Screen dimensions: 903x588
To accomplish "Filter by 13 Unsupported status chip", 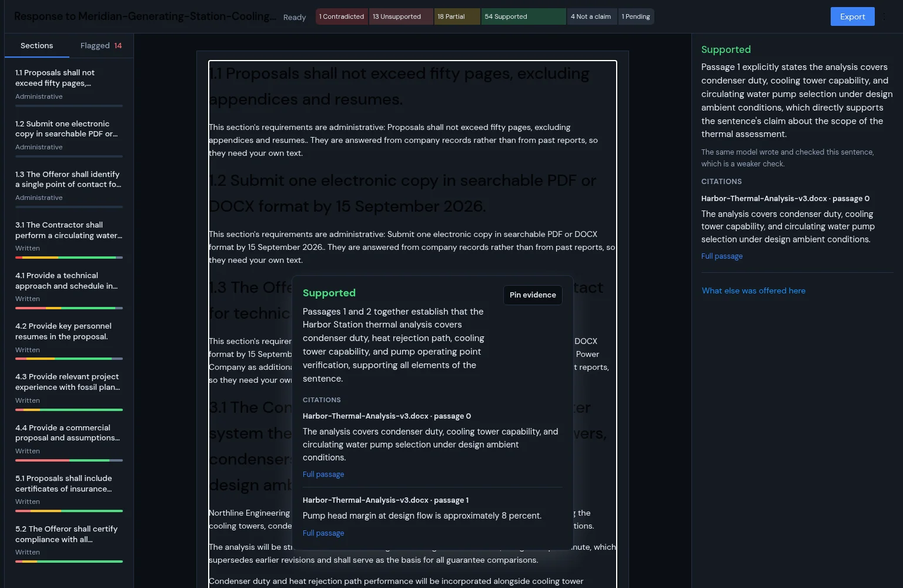I will (x=401, y=16).
